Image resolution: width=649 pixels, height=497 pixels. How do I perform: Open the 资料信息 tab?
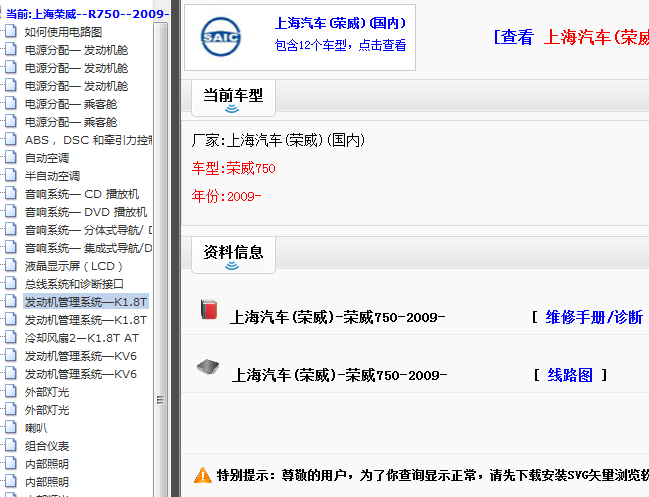point(233,255)
